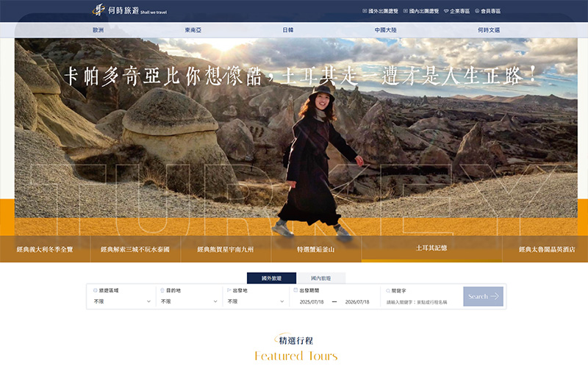Go to 企業專區 in header
The width and height of the screenshot is (588, 369).
(460, 11)
